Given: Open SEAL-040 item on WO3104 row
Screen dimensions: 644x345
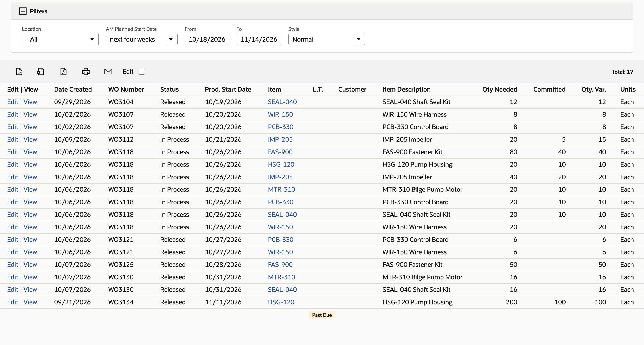Looking at the screenshot, I should pyautogui.click(x=282, y=102).
